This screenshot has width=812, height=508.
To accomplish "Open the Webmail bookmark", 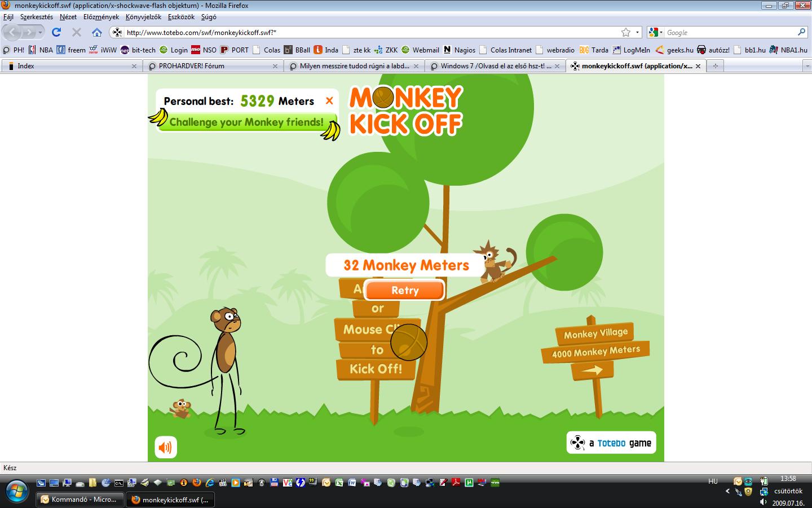I will (420, 50).
